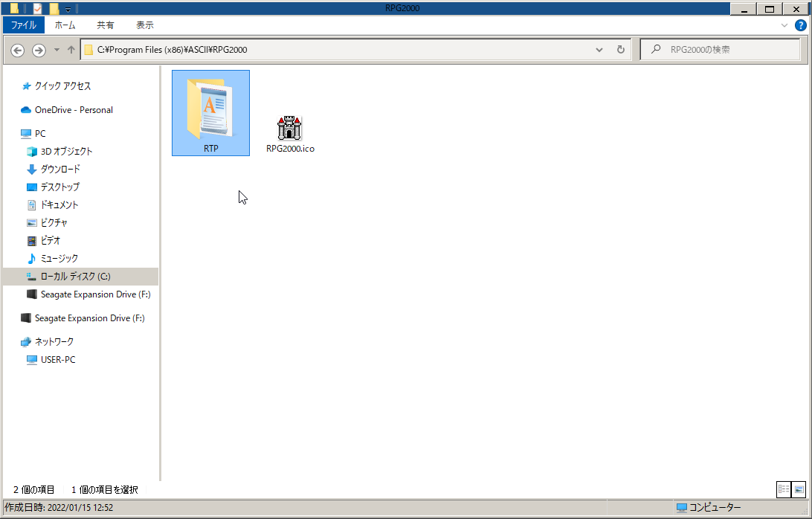Screen dimensions: 812x519
Task: Click the address bar path
Action: click(x=172, y=50)
